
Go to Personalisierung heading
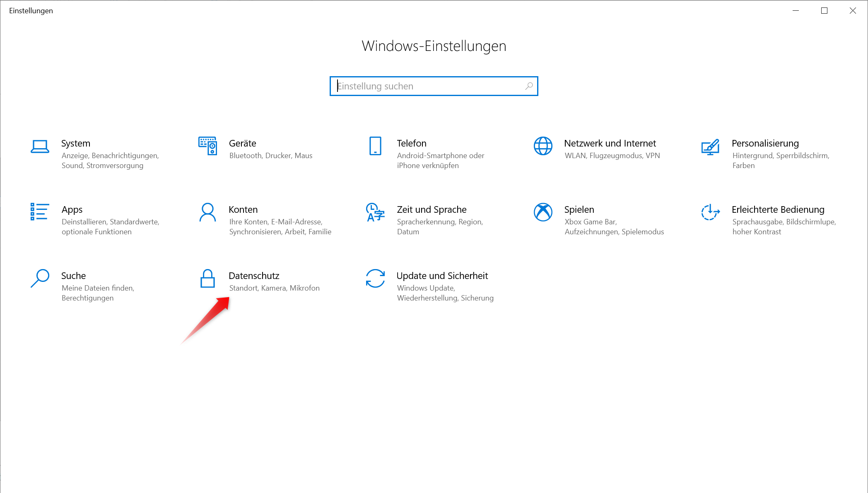tap(765, 143)
